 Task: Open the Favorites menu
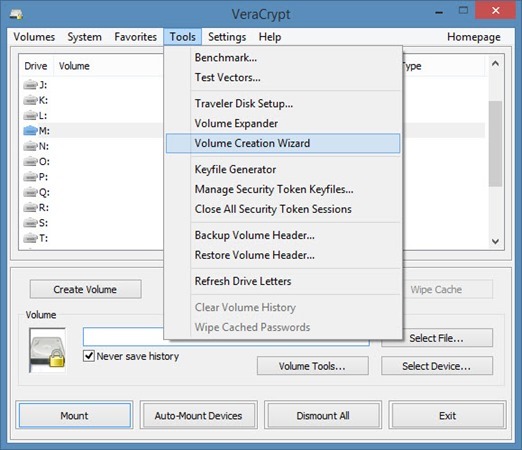click(x=135, y=37)
